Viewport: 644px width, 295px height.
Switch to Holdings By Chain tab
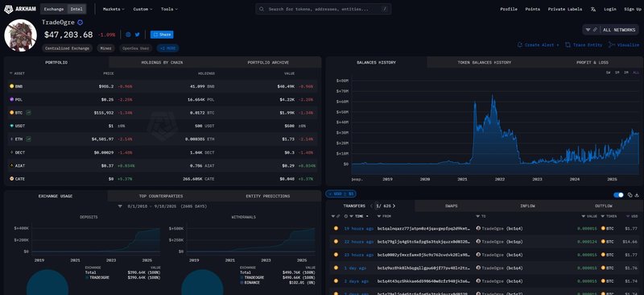pyautogui.click(x=162, y=63)
